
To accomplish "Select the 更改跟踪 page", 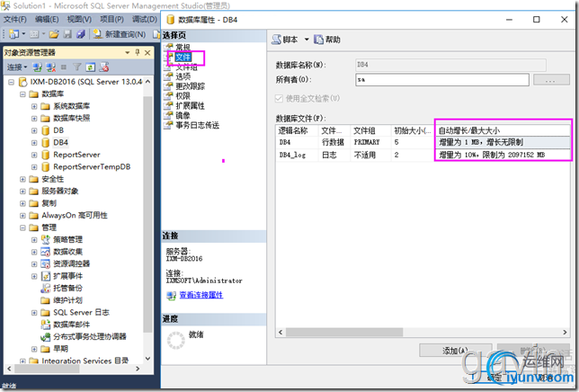I will tap(191, 86).
